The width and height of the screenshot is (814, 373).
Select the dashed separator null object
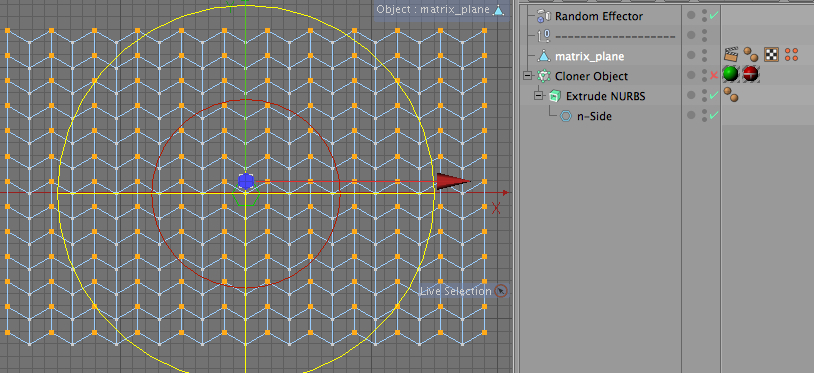pos(615,36)
